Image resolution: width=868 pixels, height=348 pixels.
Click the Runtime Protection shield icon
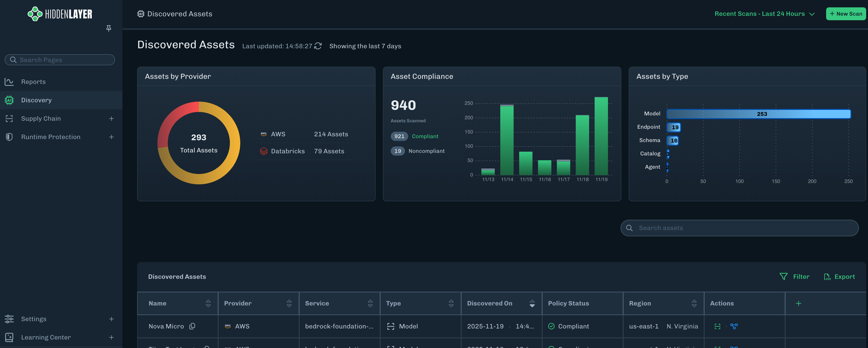[x=9, y=137]
